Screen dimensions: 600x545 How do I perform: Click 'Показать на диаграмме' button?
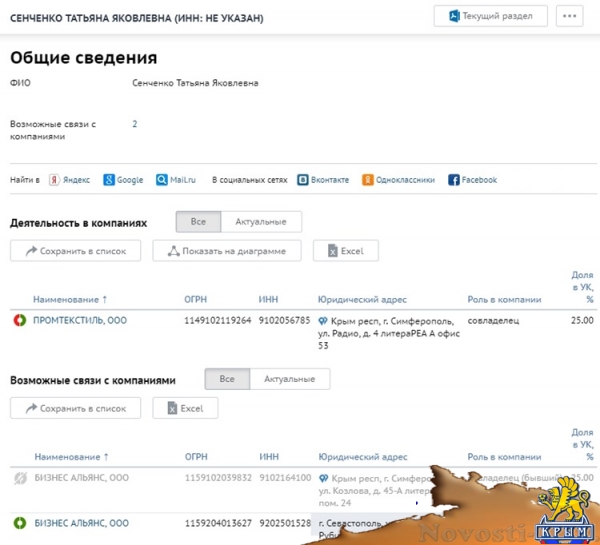(x=226, y=251)
